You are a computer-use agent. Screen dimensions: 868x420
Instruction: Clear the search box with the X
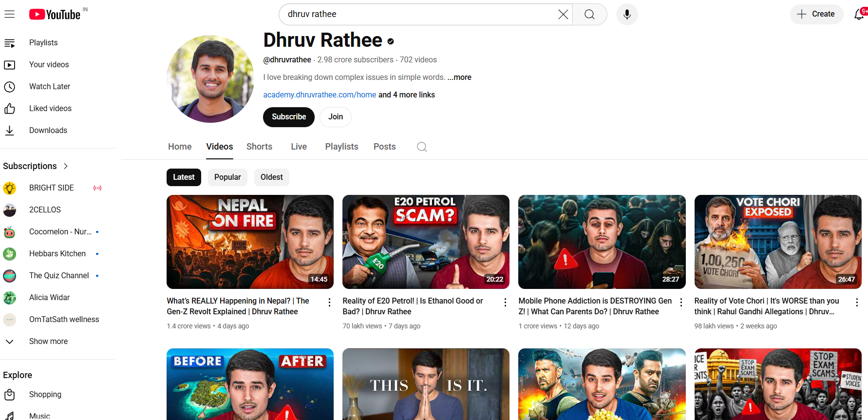pos(563,14)
